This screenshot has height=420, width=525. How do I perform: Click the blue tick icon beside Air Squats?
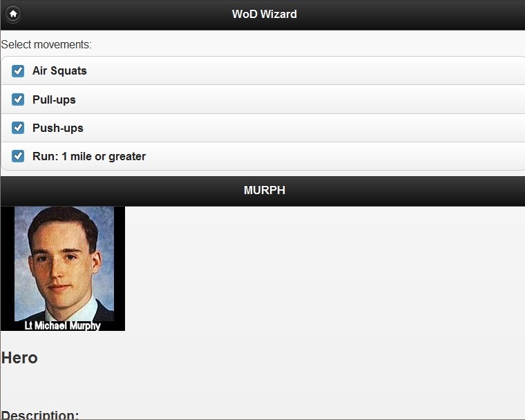pos(18,71)
